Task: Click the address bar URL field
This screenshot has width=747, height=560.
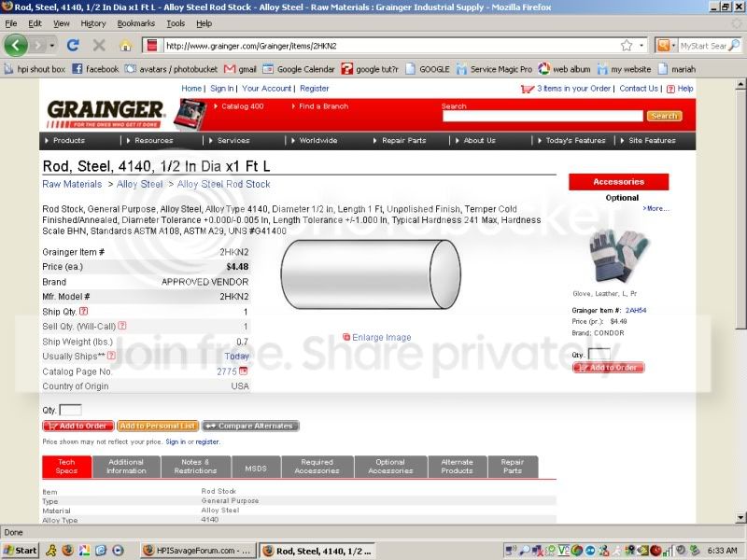Action: [x=390, y=46]
